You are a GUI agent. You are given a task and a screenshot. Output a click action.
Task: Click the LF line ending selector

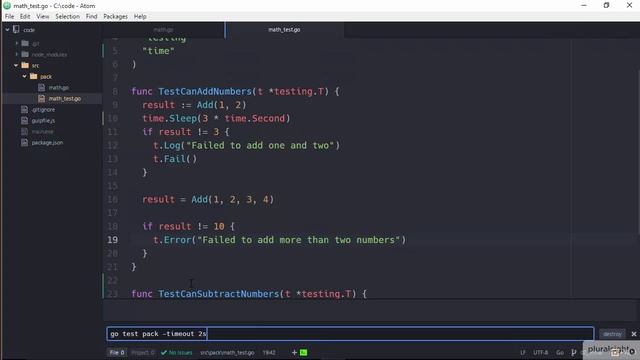pyautogui.click(x=523, y=352)
